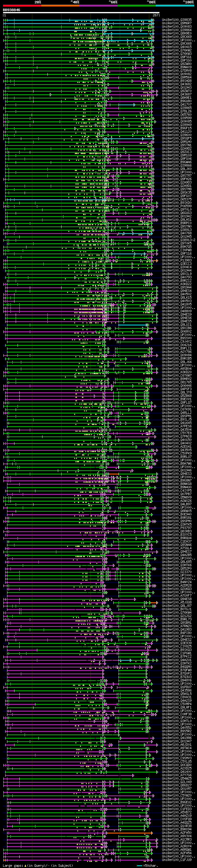Select the UniRef100_Q39949 hit name
Screen dimensions: 197x868
pyautogui.click(x=177, y=125)
